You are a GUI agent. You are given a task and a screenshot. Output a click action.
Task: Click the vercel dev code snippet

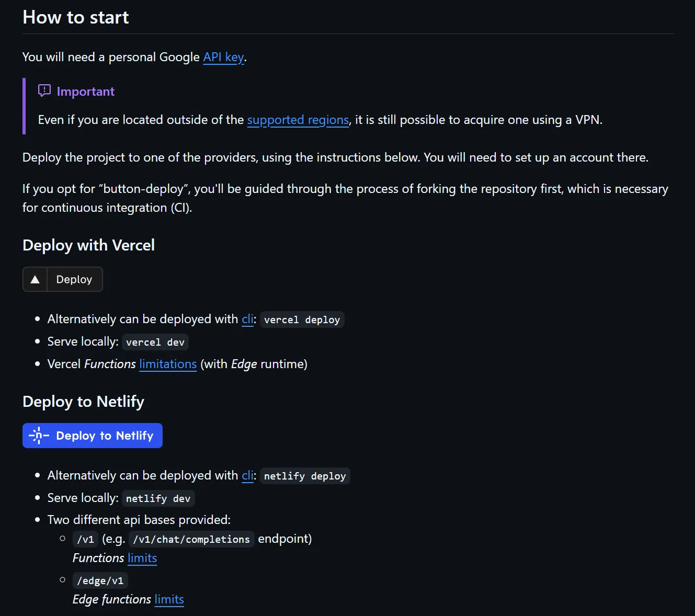coord(155,342)
